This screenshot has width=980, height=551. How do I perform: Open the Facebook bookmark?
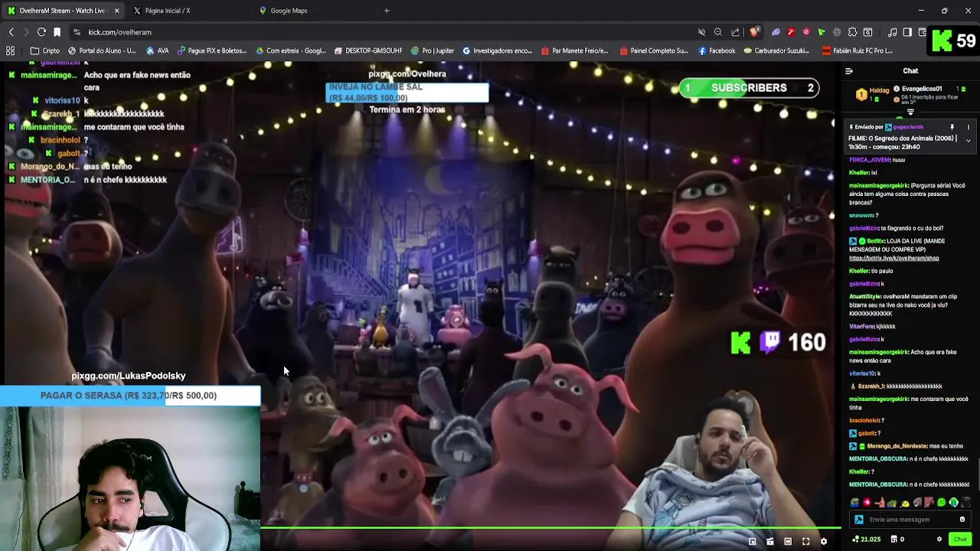tap(717, 51)
